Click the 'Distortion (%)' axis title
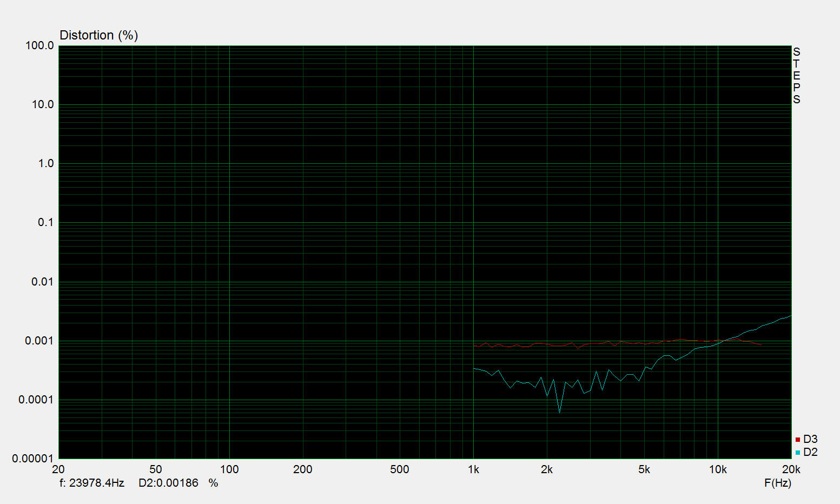 tap(99, 35)
